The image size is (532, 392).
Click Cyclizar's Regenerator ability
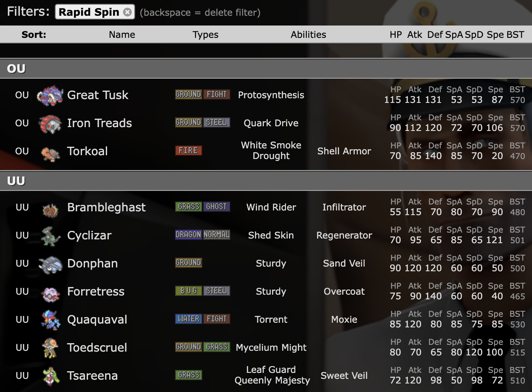click(x=344, y=236)
